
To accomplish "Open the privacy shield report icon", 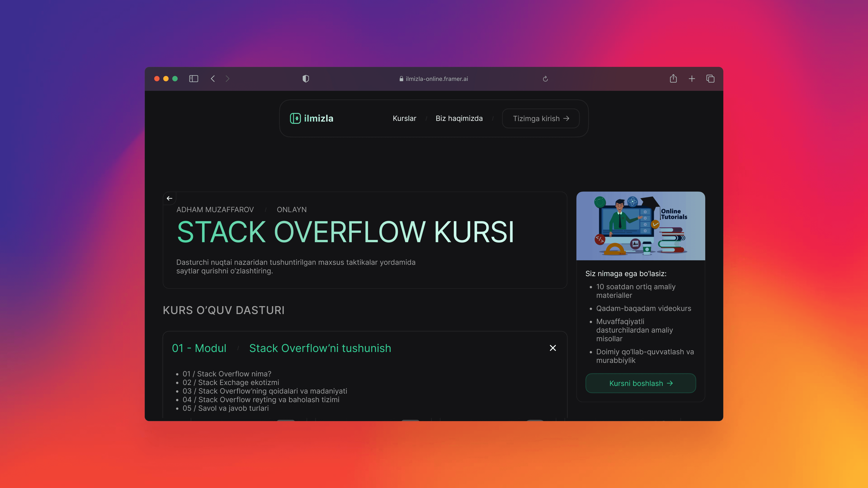I will click(x=306, y=78).
